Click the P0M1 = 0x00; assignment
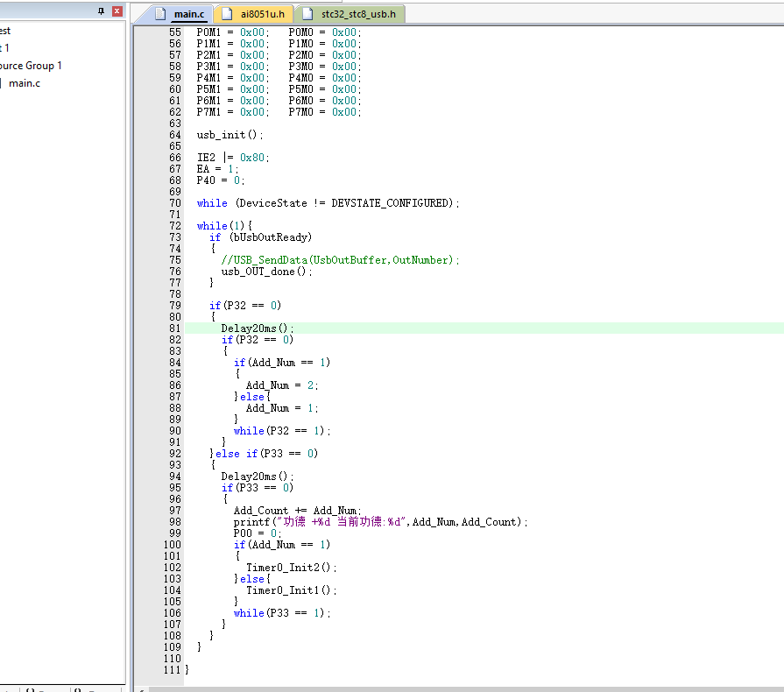This screenshot has height=692, width=784. (232, 32)
